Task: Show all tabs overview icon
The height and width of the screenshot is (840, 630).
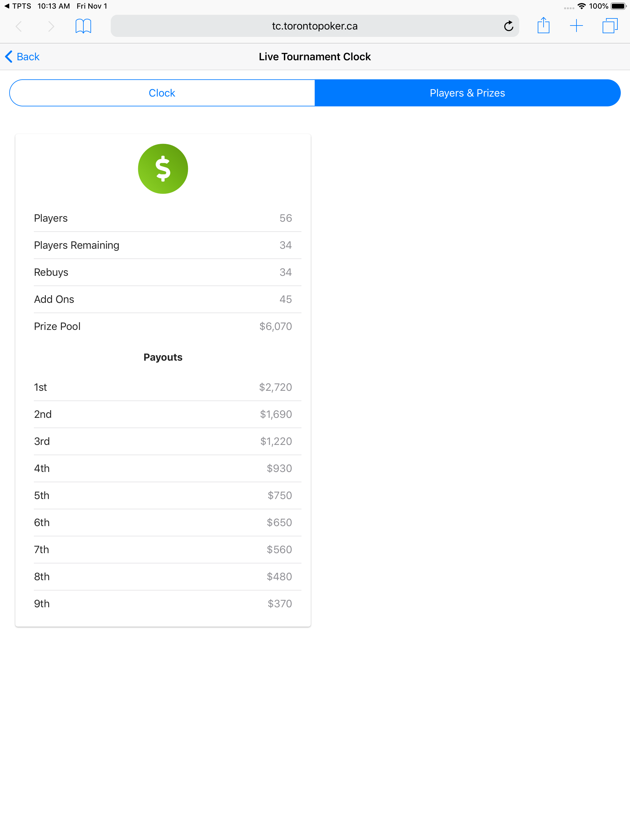Action: [610, 26]
